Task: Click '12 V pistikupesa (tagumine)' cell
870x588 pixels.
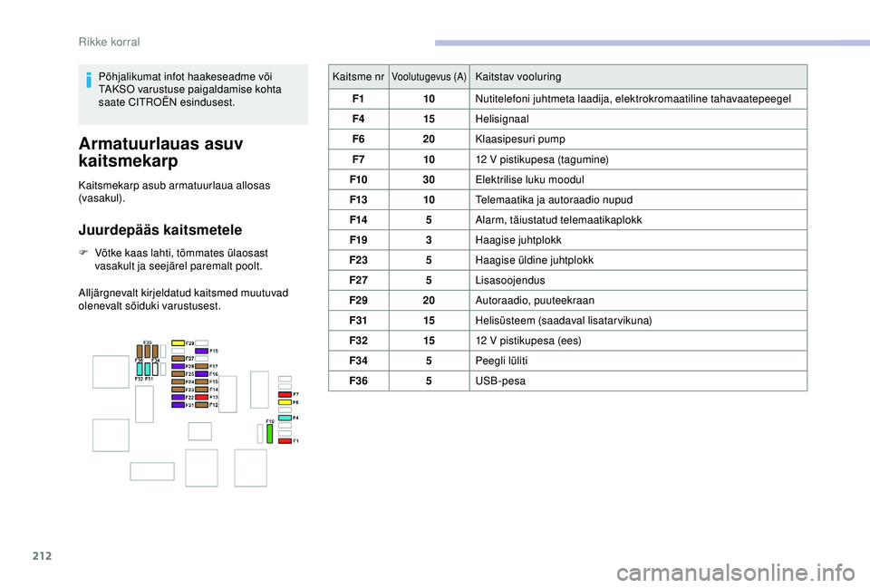Action: [x=638, y=159]
